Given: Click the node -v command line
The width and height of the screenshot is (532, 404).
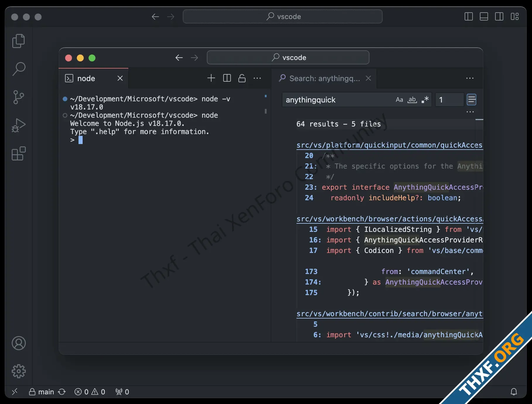Looking at the screenshot, I should 150,99.
